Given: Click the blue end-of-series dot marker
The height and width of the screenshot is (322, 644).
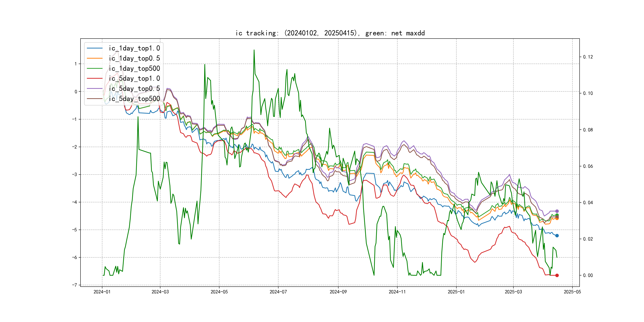Looking at the screenshot, I should click(x=557, y=236).
